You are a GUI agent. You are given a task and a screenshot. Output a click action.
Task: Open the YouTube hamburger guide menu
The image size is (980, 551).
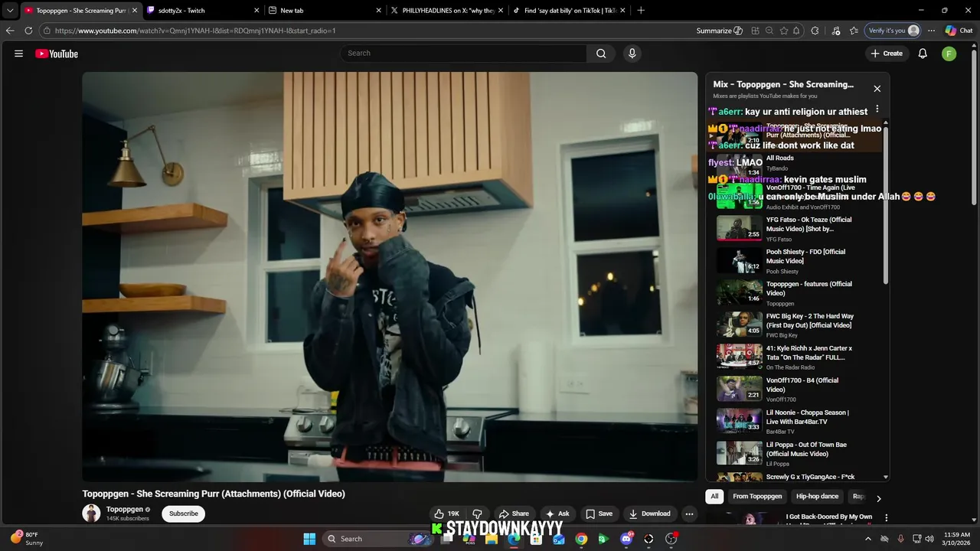click(18, 54)
